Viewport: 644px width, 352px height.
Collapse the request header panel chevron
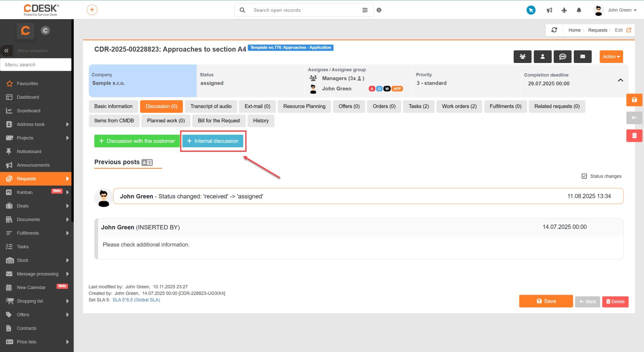coord(620,80)
